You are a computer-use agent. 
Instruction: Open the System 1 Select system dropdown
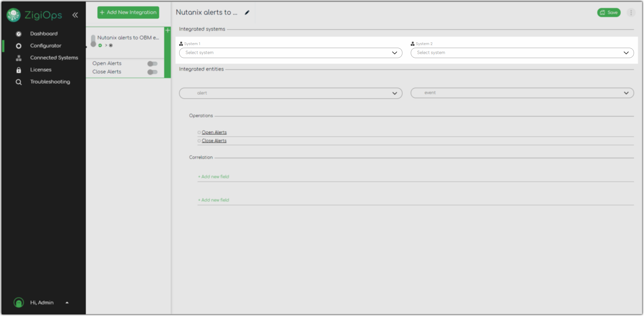point(291,53)
